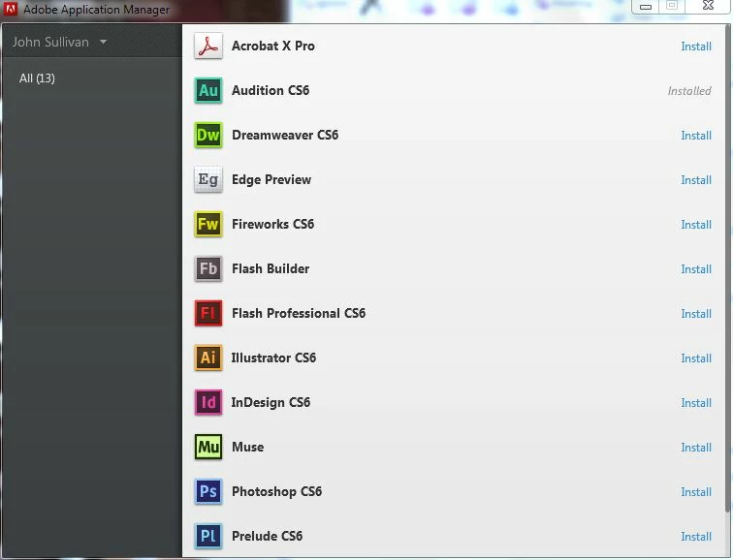Viewport: 733px width, 560px height.
Task: Install Flash Builder
Action: [x=696, y=269]
